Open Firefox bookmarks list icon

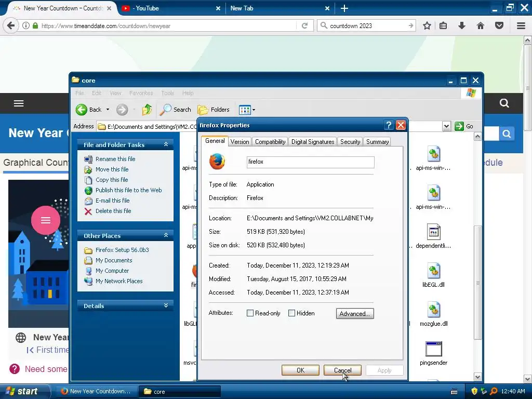click(443, 26)
